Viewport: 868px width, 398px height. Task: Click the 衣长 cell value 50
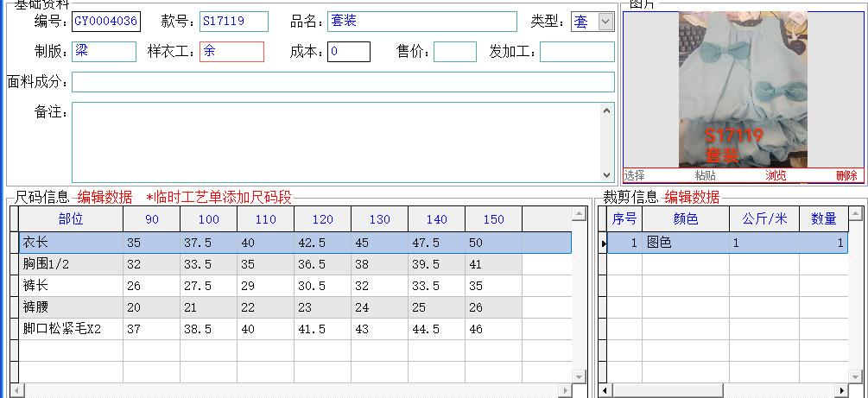494,243
